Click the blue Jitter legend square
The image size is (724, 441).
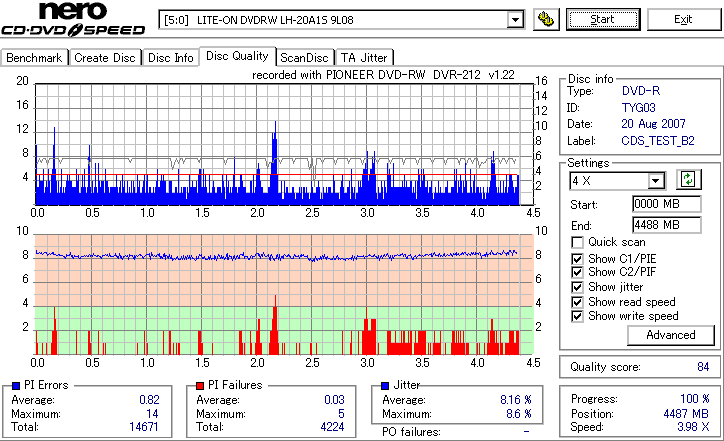pyautogui.click(x=385, y=386)
